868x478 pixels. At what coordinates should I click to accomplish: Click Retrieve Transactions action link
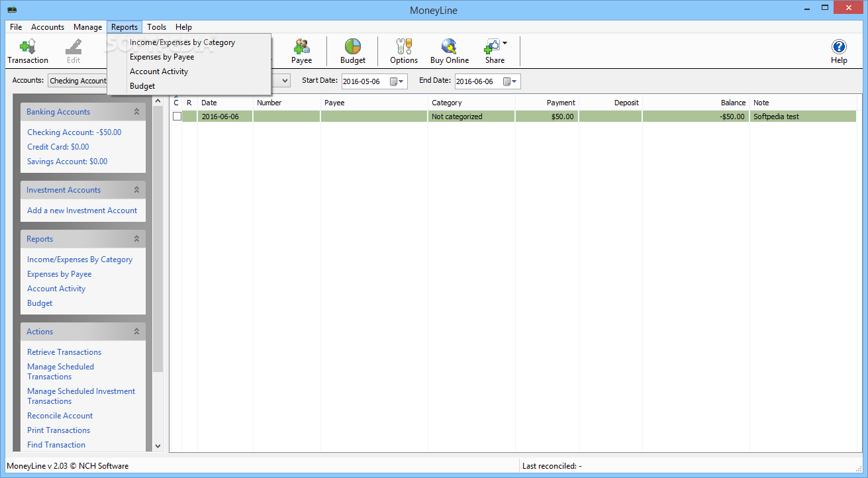[x=64, y=352]
